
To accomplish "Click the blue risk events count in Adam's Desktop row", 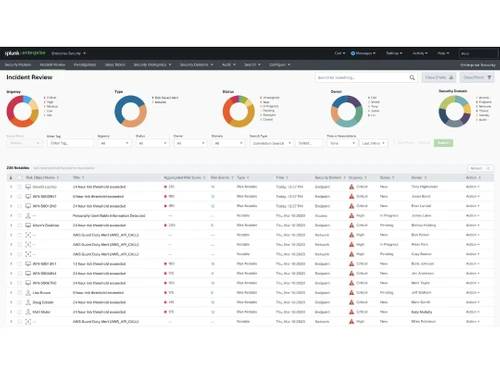I will 212,225.
